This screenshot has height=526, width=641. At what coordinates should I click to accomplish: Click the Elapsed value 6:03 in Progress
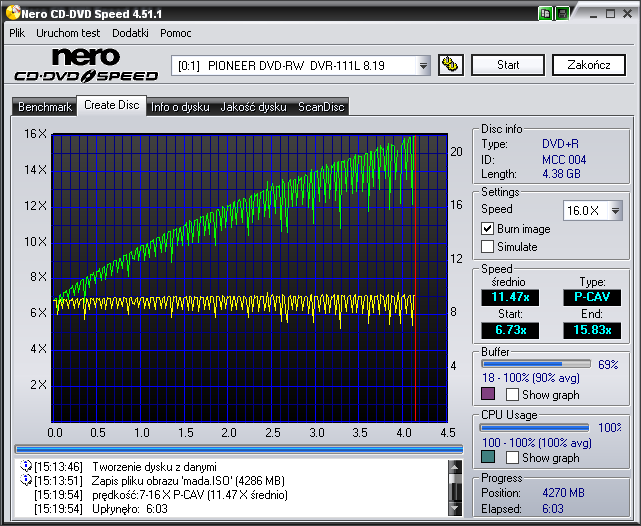pyautogui.click(x=553, y=509)
